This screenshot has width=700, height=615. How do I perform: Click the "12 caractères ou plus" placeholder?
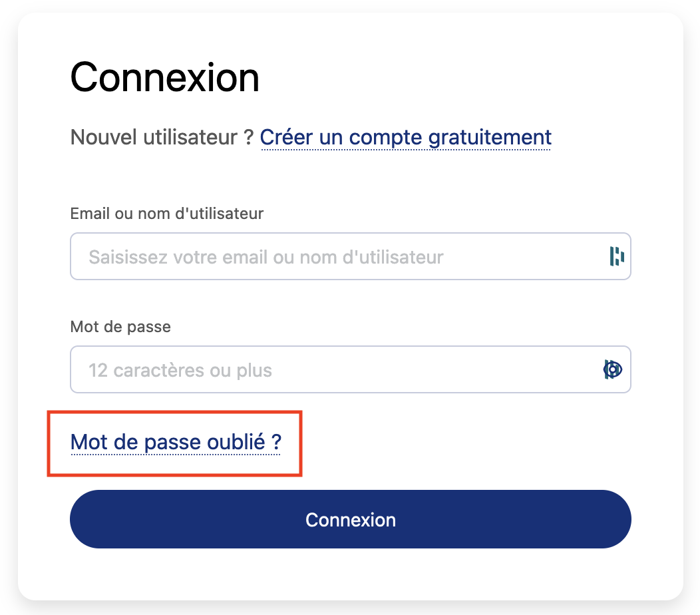(x=180, y=370)
